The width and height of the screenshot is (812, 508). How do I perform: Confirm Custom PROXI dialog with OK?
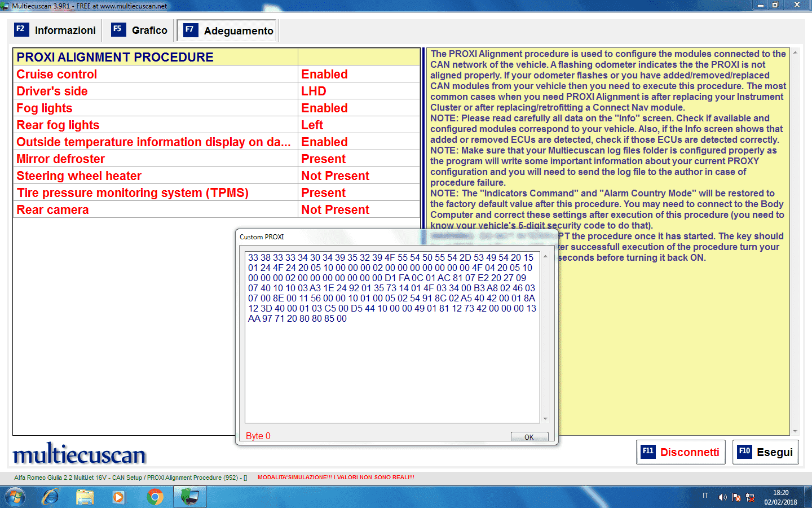pyautogui.click(x=529, y=437)
